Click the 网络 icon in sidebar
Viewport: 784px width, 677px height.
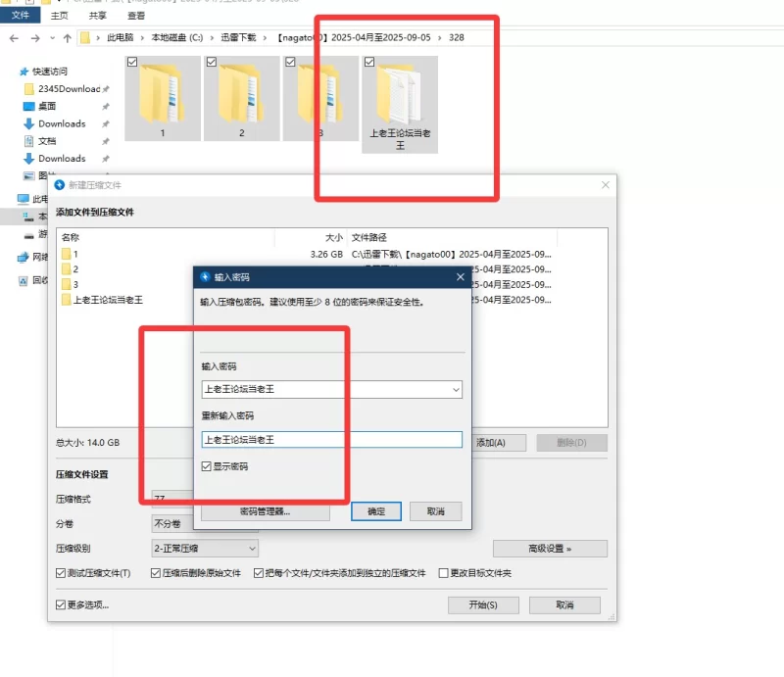pyautogui.click(x=23, y=258)
